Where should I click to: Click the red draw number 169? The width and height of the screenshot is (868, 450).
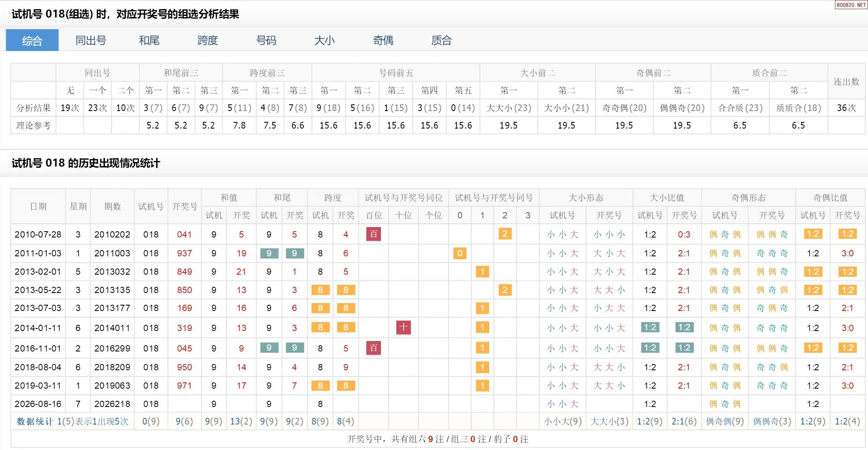click(x=184, y=308)
